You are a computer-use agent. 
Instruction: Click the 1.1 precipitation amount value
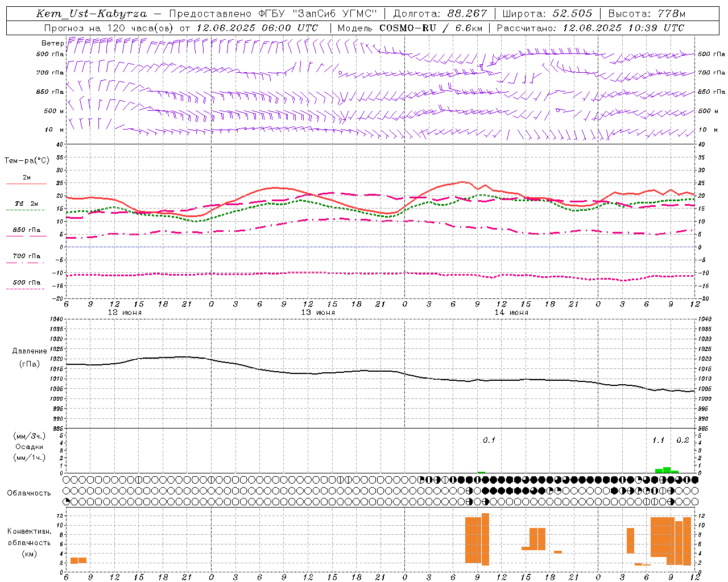tap(658, 440)
